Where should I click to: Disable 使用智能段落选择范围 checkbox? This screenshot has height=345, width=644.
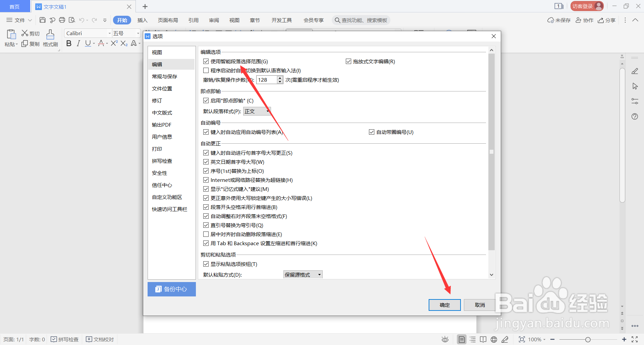pyautogui.click(x=206, y=61)
